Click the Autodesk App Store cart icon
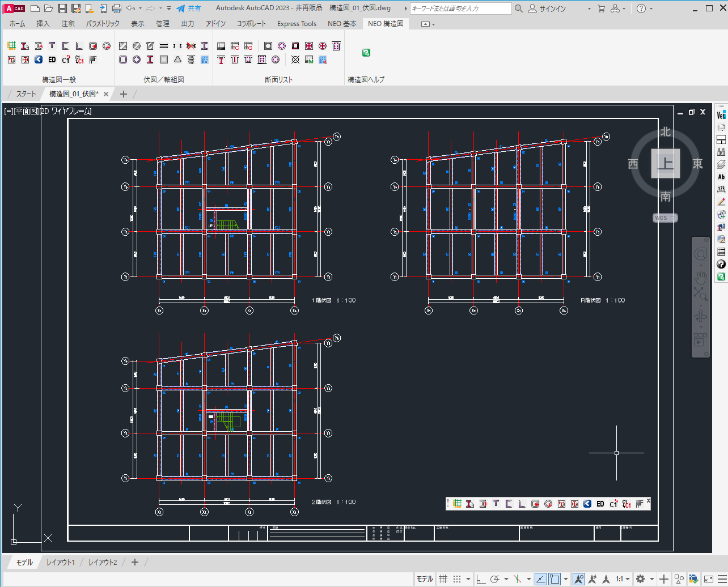This screenshot has width=728, height=587. coord(602,8)
